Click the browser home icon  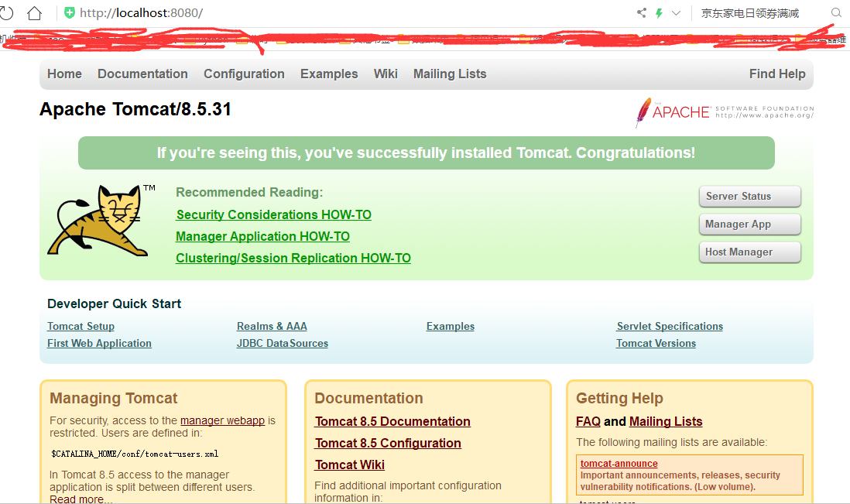(x=34, y=13)
